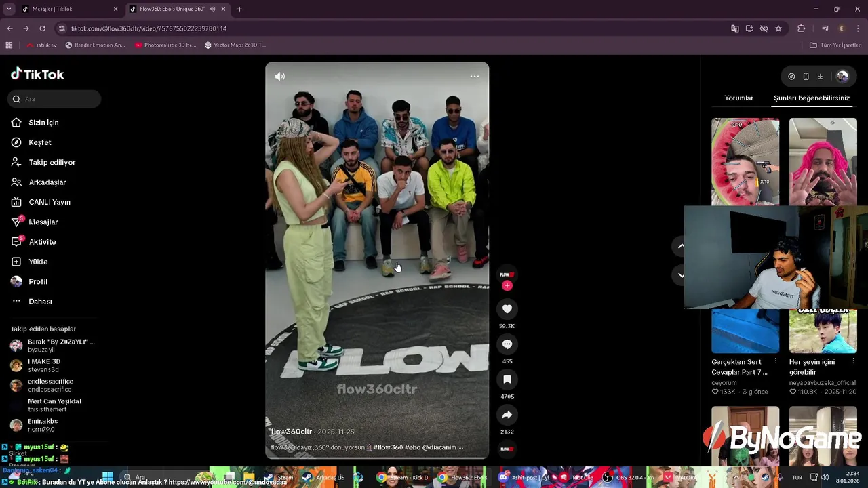Save video with bookmark icon
This screenshot has width=868, height=488.
[507, 380]
